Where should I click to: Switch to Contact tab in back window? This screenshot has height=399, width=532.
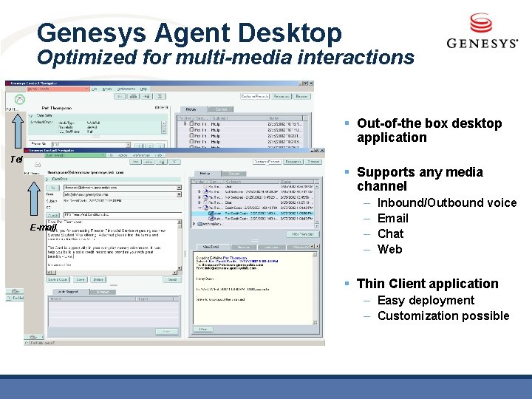pyautogui.click(x=221, y=109)
